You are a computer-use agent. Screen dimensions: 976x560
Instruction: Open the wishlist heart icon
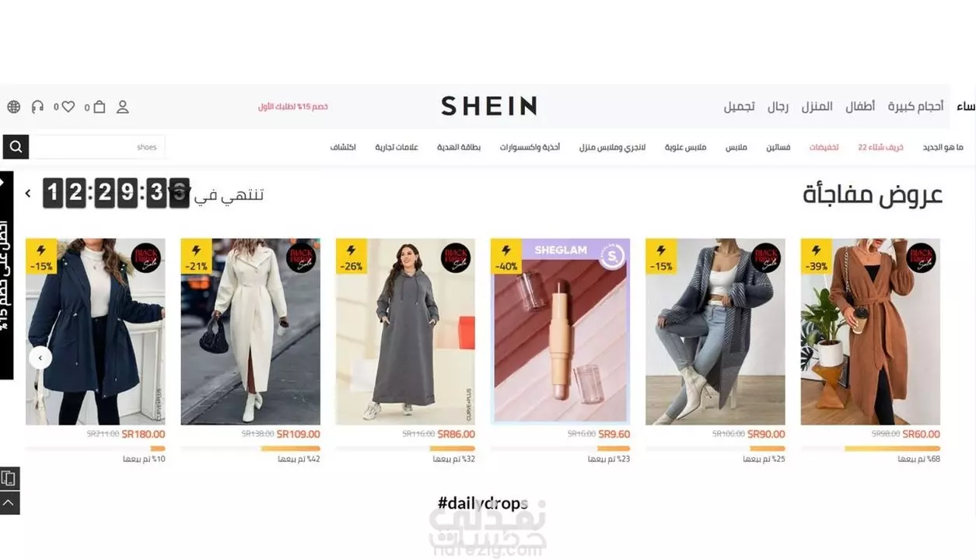pos(68,107)
